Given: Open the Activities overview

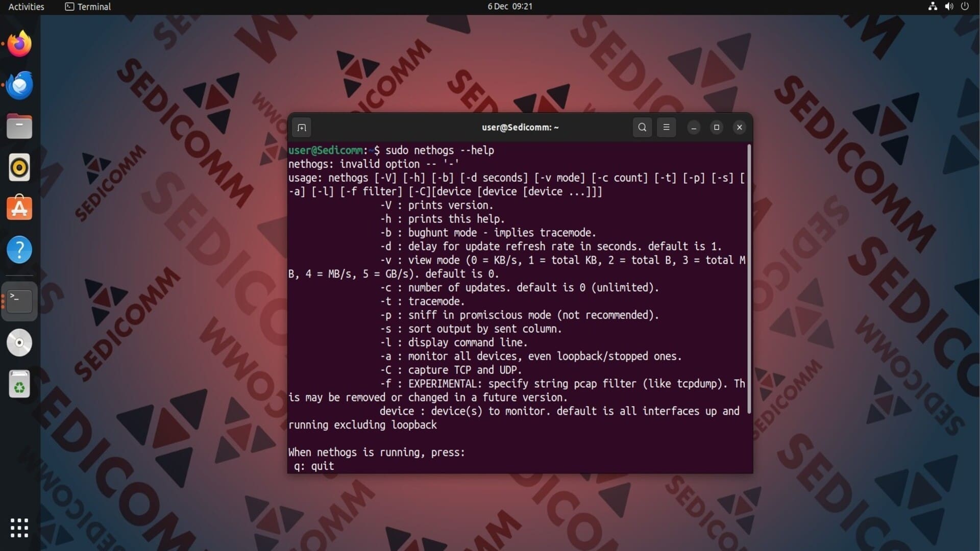Looking at the screenshot, I should [26, 7].
